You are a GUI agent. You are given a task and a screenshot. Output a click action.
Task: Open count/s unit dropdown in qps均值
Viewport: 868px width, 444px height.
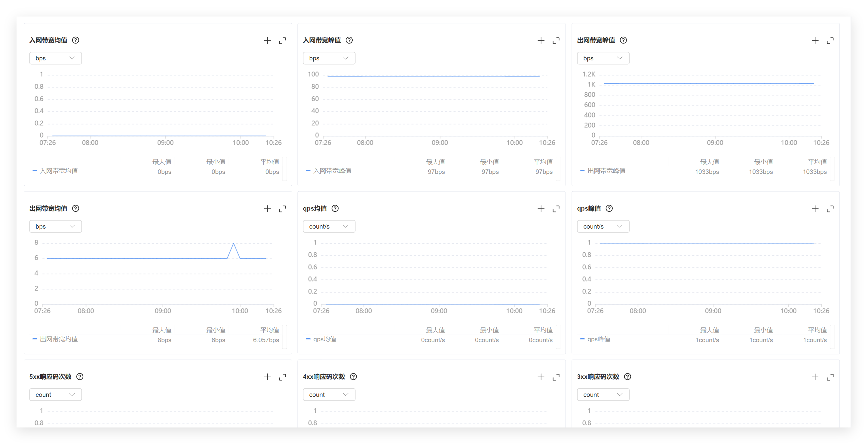(329, 227)
